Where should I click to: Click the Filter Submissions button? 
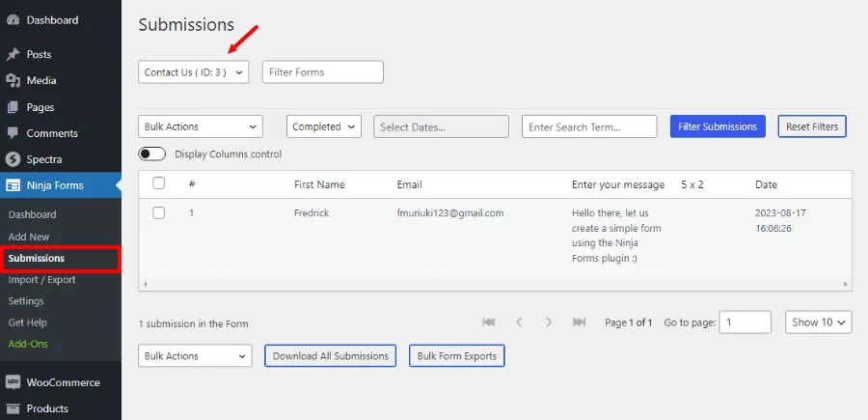click(718, 126)
